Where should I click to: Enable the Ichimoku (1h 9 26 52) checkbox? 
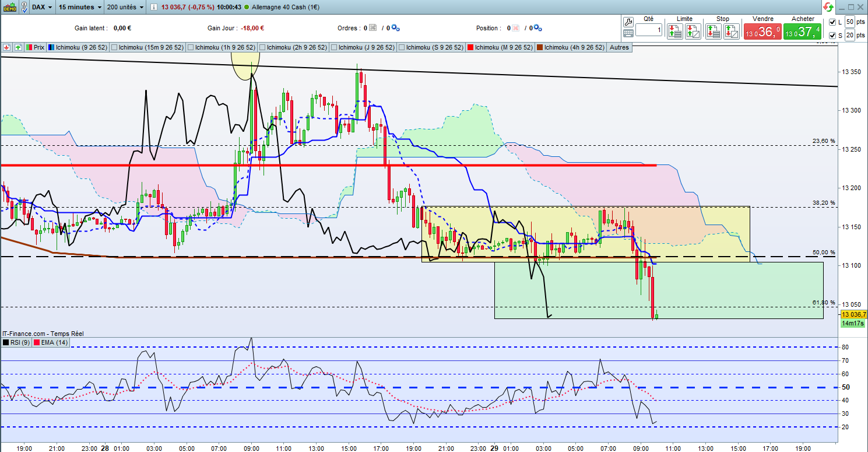(x=191, y=47)
